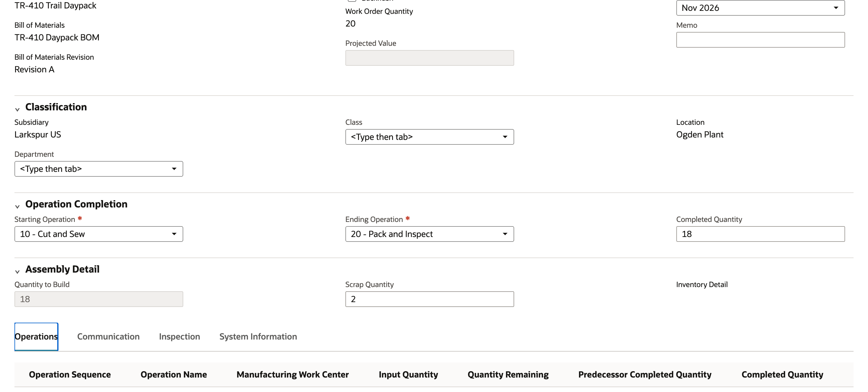
Task: Switch to the Inspection tab
Action: [x=179, y=337]
